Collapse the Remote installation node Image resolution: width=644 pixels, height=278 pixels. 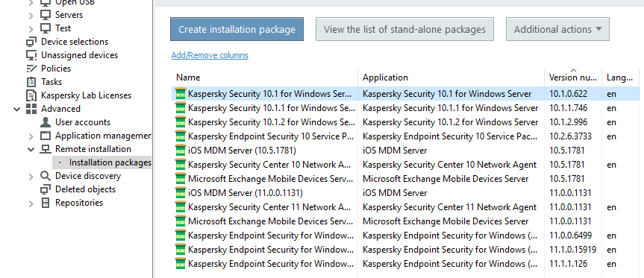click(x=31, y=150)
